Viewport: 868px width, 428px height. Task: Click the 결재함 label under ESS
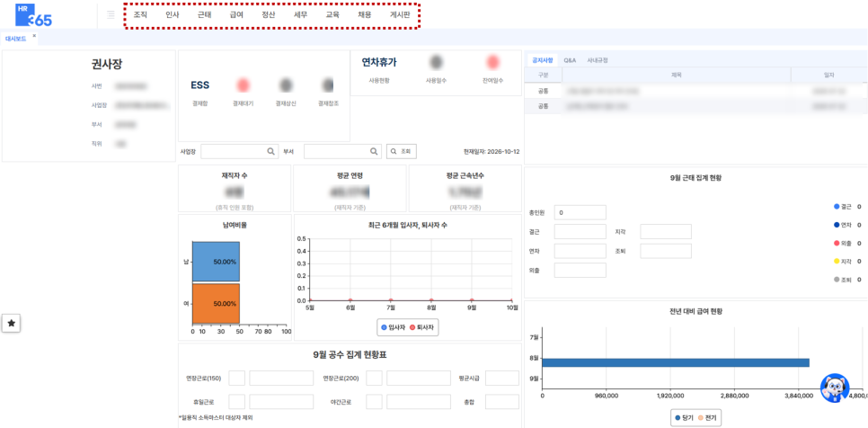(x=199, y=103)
